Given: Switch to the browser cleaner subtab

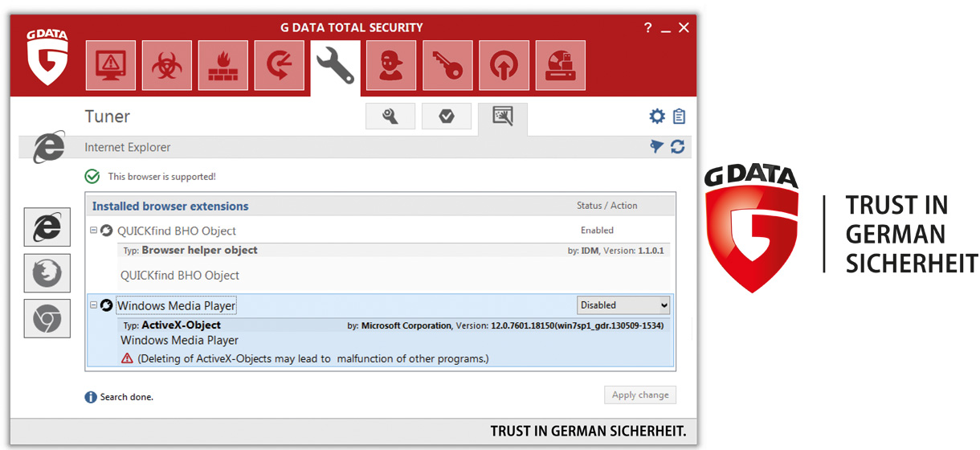Looking at the screenshot, I should click(503, 118).
